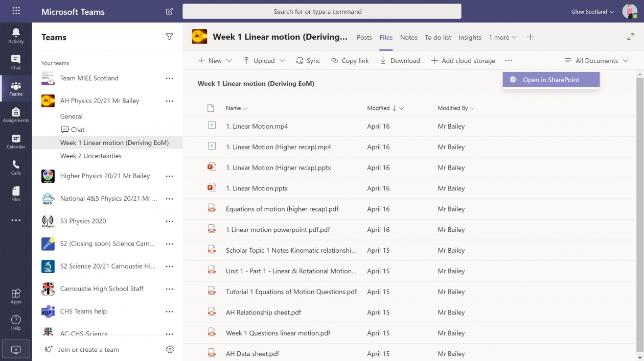Open more options for CHS Teams help
This screenshot has width=644, height=361.
169,311
